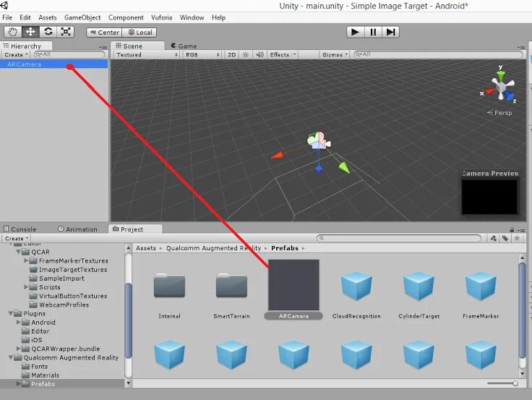
Task: Open the Edit menu
Action: coord(25,17)
